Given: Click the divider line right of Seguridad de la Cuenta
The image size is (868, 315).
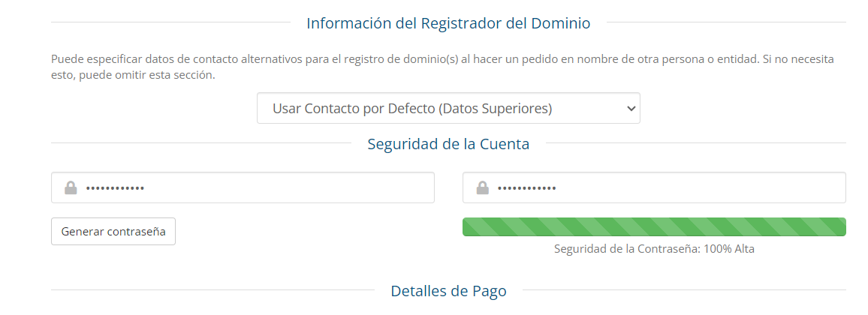Looking at the screenshot, I should pyautogui.click(x=695, y=143).
